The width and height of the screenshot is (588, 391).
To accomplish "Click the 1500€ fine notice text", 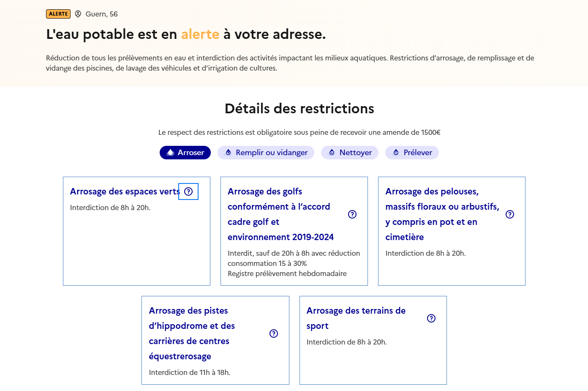I will pos(299,132).
